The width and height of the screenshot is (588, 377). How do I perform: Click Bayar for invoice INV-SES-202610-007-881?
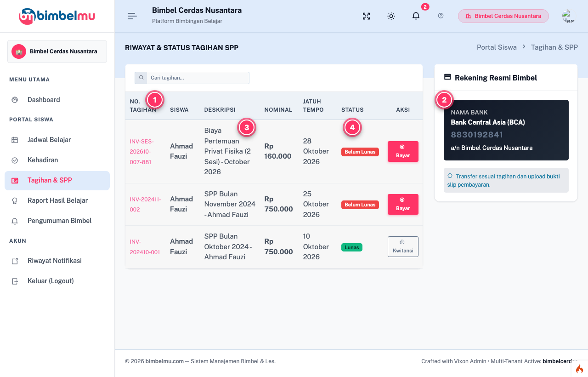[403, 152]
